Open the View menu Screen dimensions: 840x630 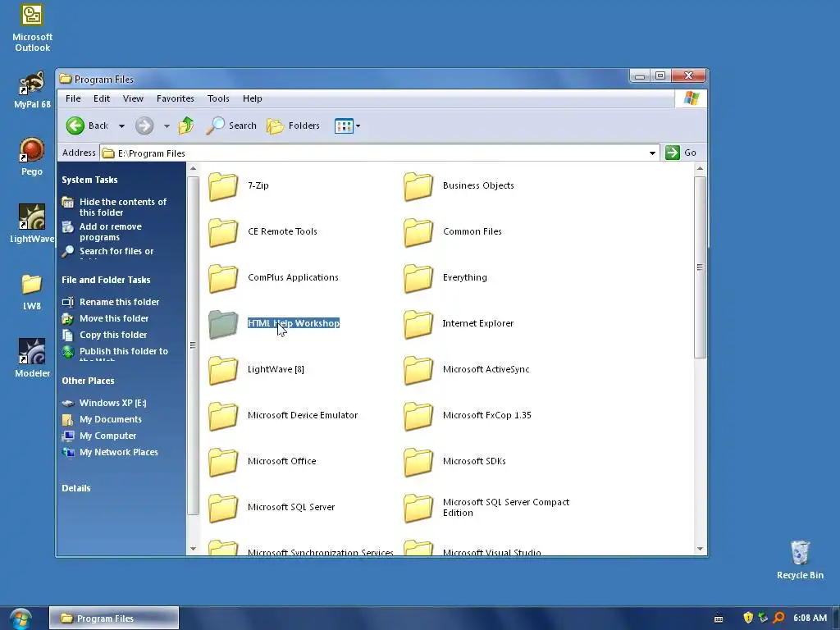click(x=133, y=98)
